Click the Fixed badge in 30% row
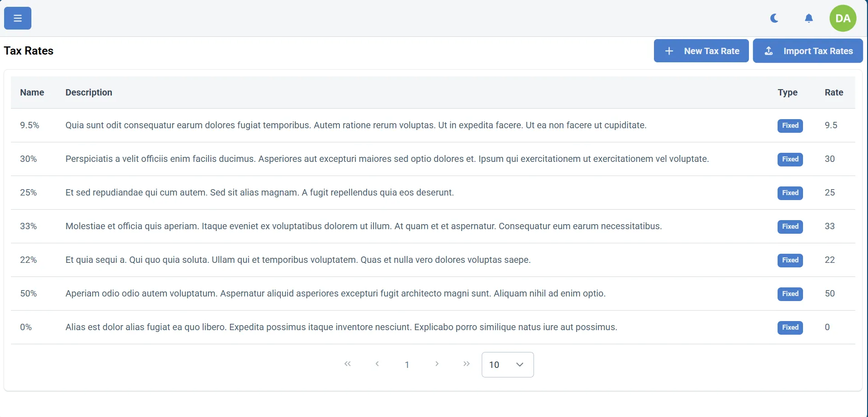868x417 pixels. coord(790,159)
